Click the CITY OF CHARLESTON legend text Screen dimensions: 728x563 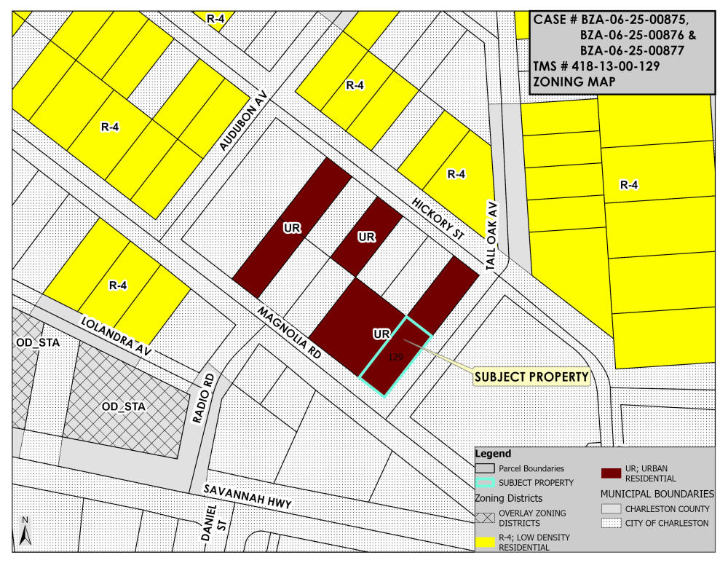coord(667,524)
